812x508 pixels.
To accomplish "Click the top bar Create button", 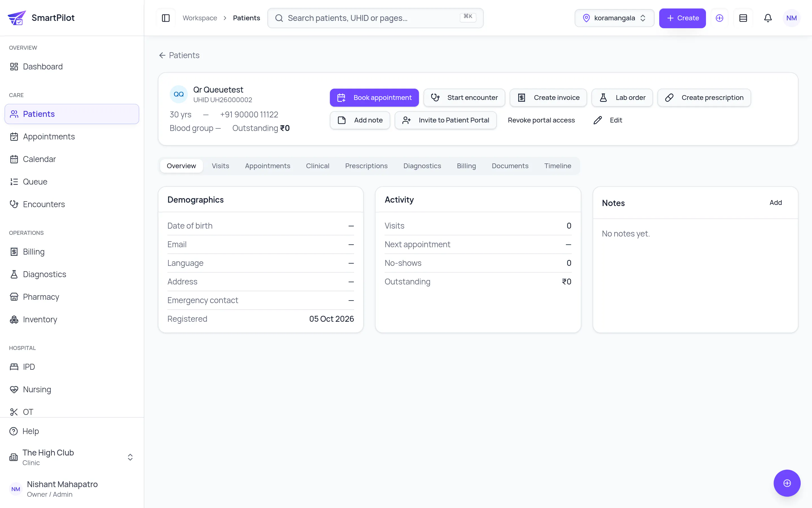I will point(682,18).
